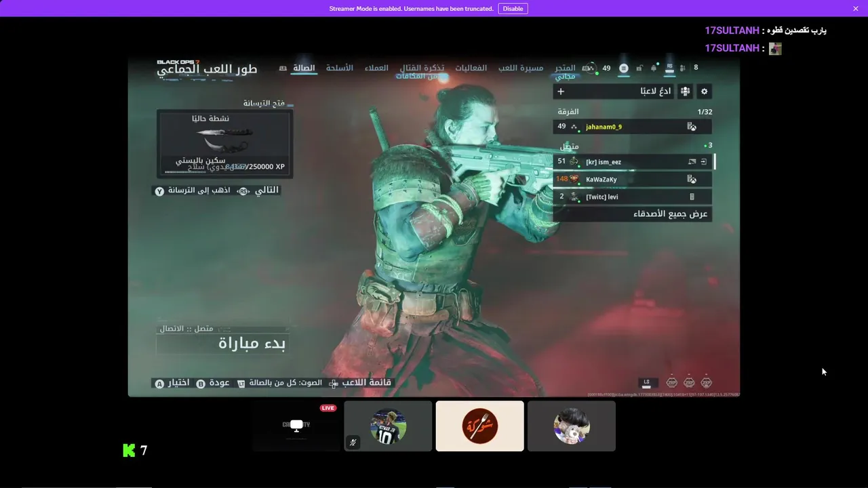Select the تذكرة القتال battle pass tab

422,68
